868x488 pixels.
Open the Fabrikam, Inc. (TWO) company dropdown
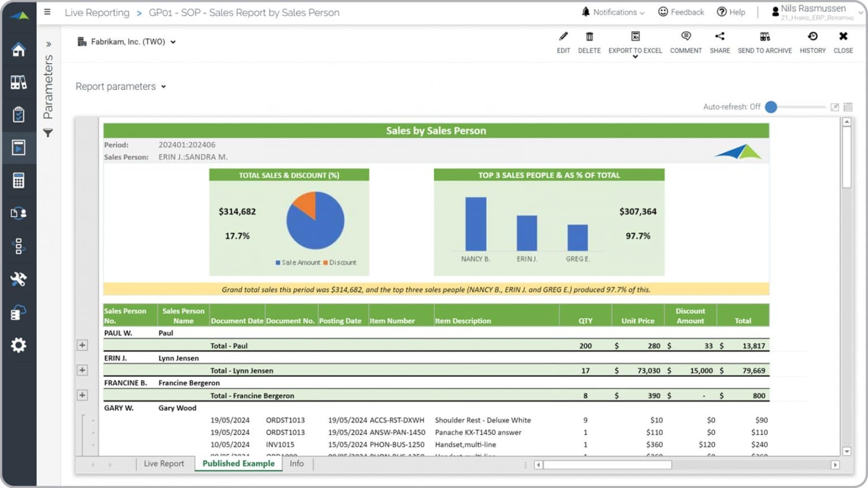pyautogui.click(x=173, y=41)
